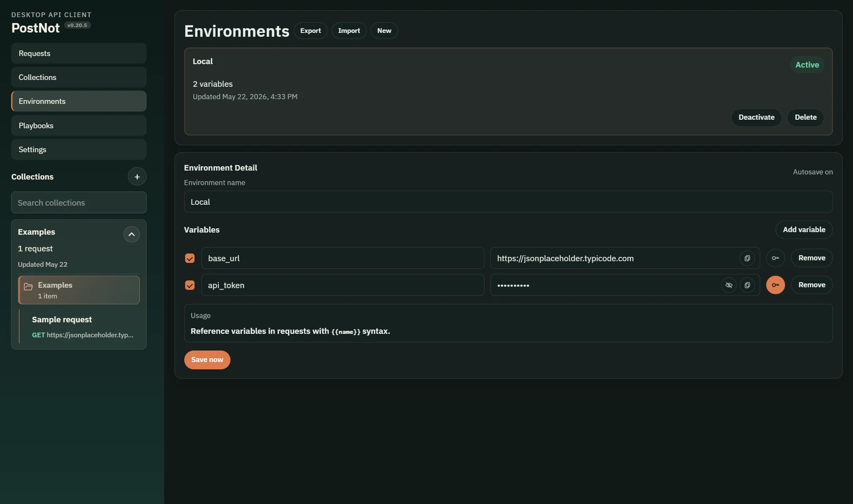Mark base_url as secret with key icon
853x504 pixels.
(x=775, y=258)
